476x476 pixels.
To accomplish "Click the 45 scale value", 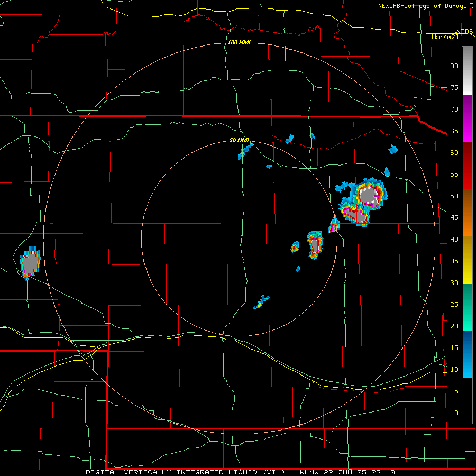I will point(454,218).
